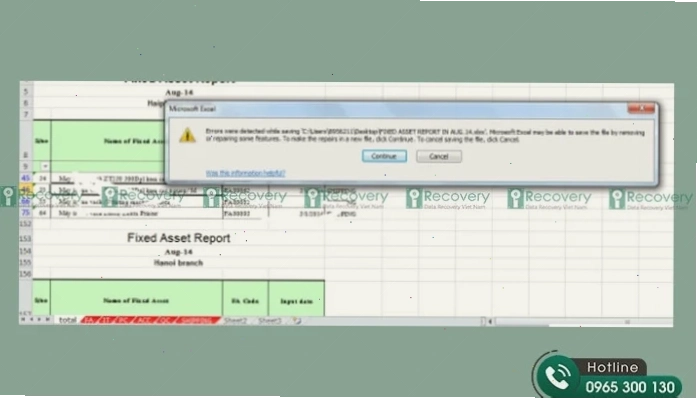The height and width of the screenshot is (399, 697).
Task: Select the 'Aug-14' cell in row 154
Action: pyautogui.click(x=179, y=251)
